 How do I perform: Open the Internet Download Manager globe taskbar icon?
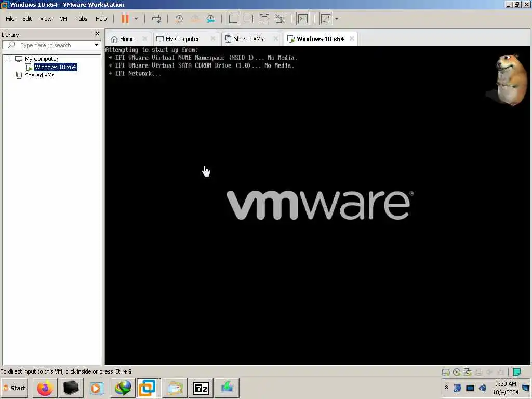coord(123,388)
